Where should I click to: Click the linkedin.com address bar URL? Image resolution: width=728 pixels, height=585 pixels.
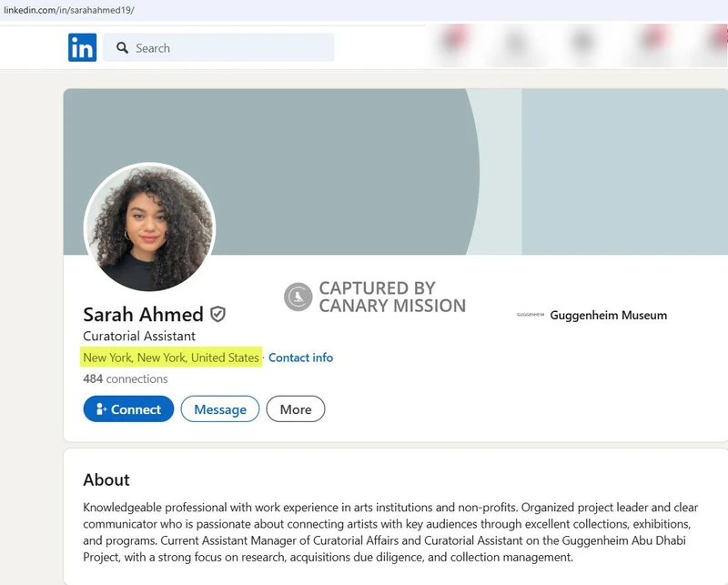tap(68, 9)
